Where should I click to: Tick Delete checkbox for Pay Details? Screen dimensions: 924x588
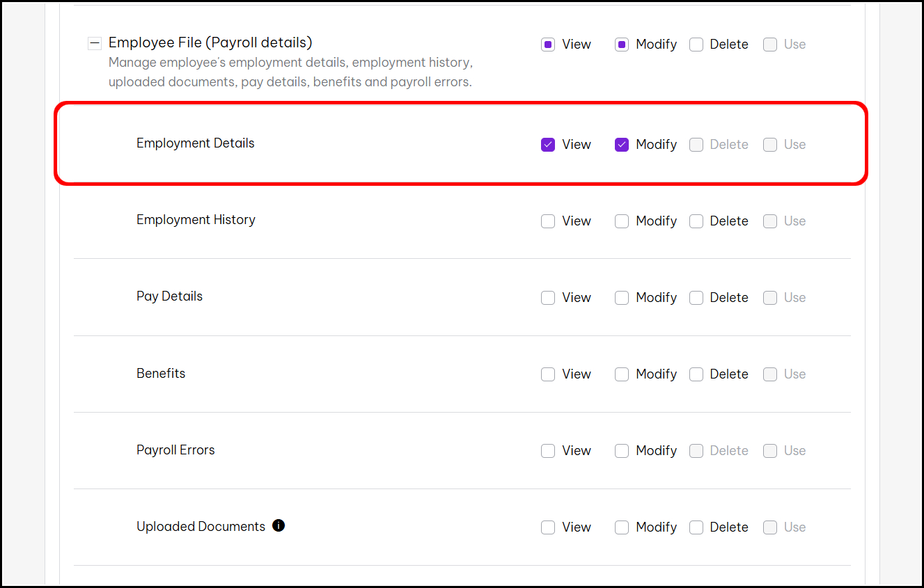(x=696, y=298)
